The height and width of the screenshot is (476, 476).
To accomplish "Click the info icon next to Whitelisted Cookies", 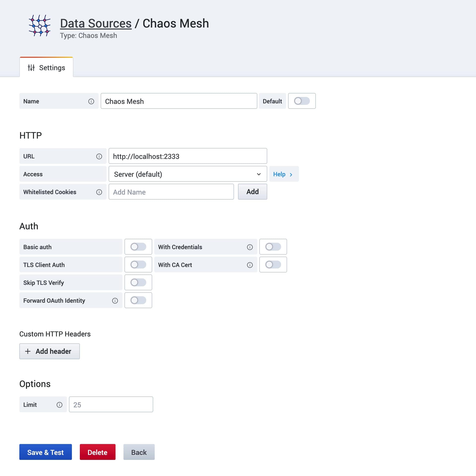I will (x=99, y=192).
